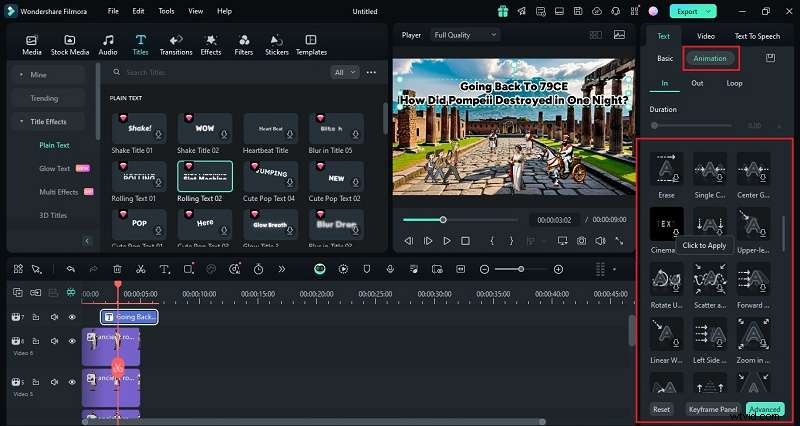Viewport: 800px width, 426px height.
Task: Open the speed stopwatch tool
Action: pyautogui.click(x=259, y=269)
